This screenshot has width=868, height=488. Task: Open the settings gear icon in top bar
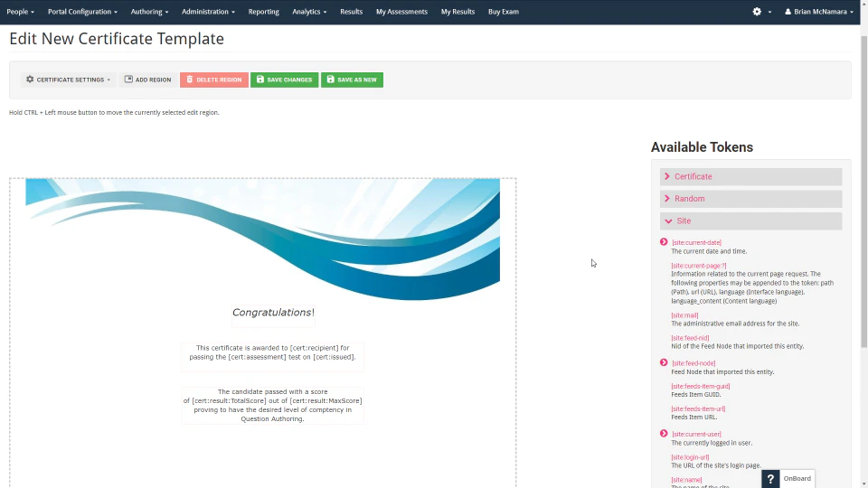point(757,12)
